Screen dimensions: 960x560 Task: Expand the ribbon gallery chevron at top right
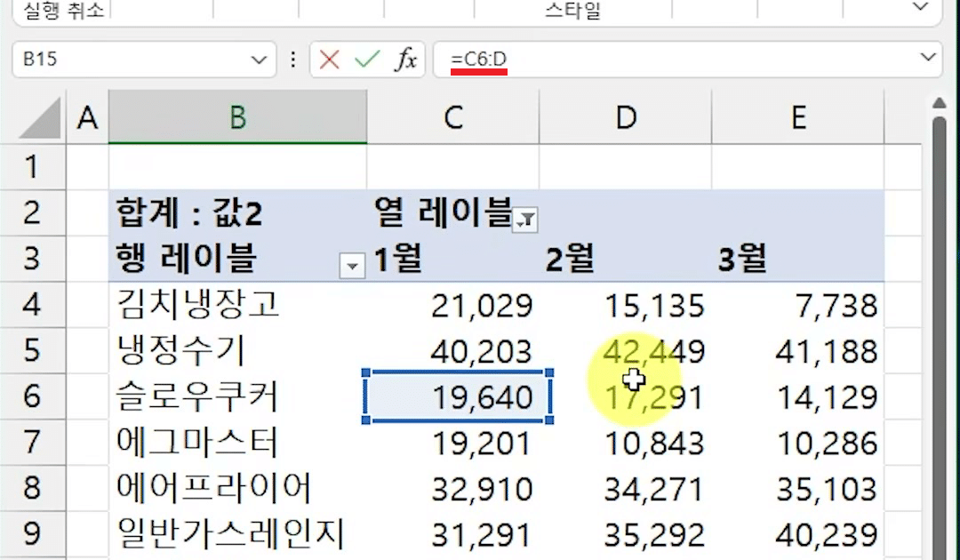920,7
